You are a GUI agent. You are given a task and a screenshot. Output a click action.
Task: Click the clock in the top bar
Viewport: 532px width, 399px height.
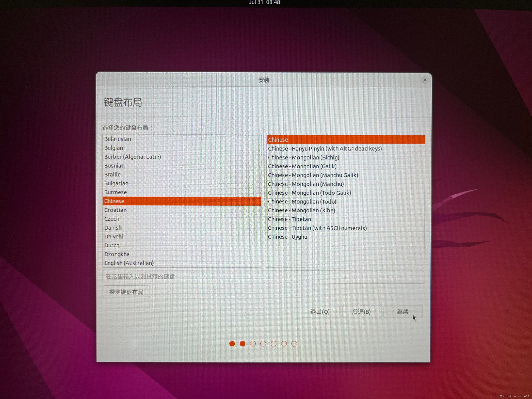264,2
